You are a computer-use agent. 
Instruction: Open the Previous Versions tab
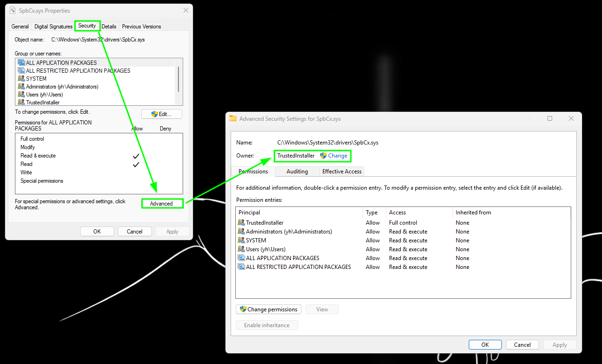pos(141,27)
